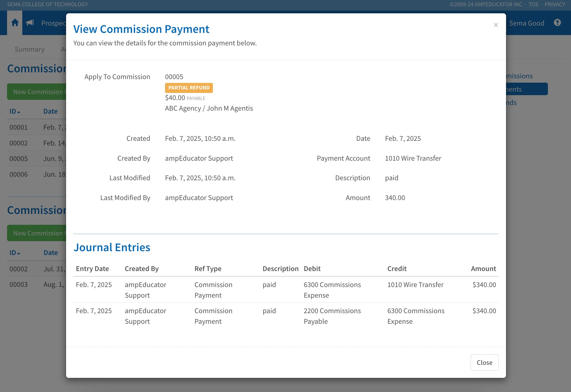Click the Sema Good user menu
The width and height of the screenshot is (571, 392).
(x=526, y=23)
